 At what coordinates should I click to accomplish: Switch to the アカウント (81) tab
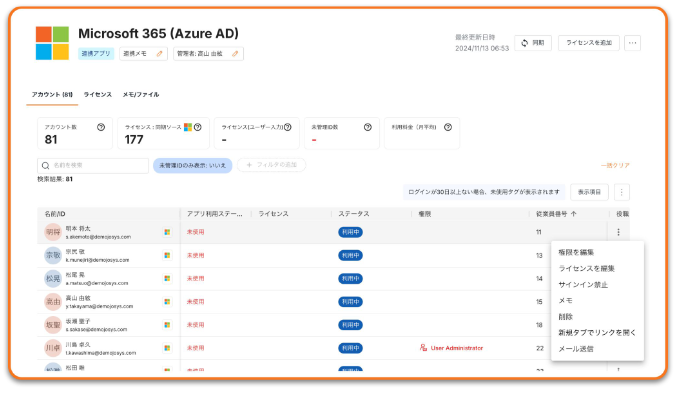pyautogui.click(x=52, y=95)
